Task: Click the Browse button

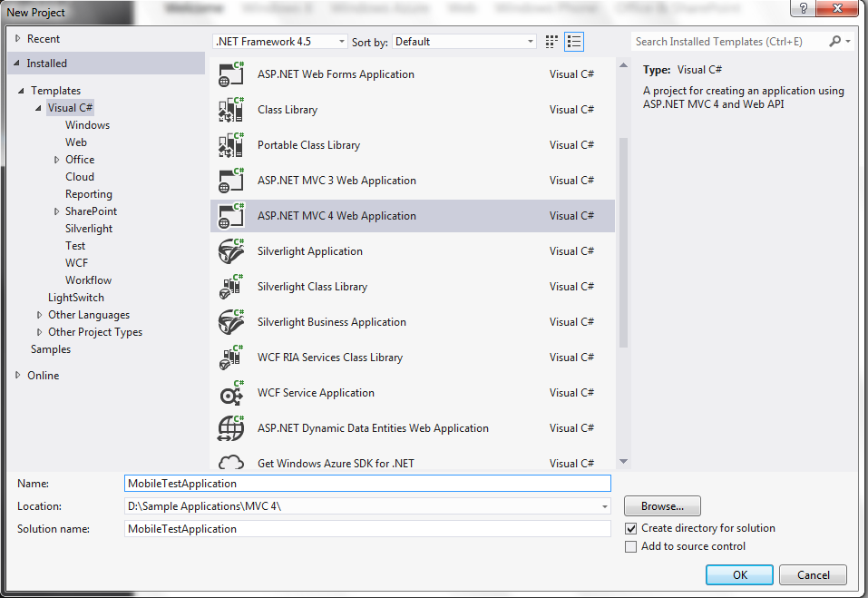Action: [661, 505]
